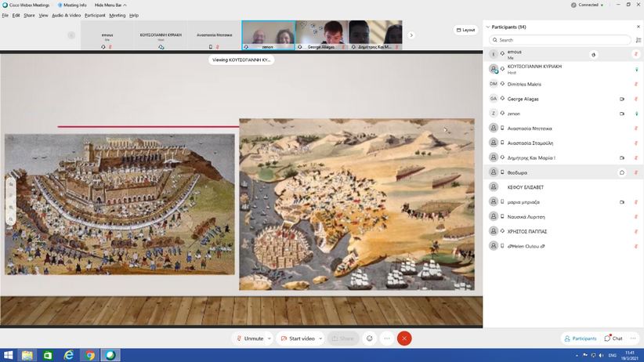The width and height of the screenshot is (644, 362).
Task: Unmute the microphone
Action: point(250,338)
